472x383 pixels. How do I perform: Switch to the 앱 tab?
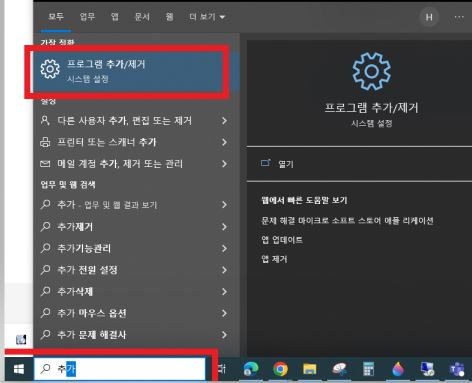coord(115,16)
